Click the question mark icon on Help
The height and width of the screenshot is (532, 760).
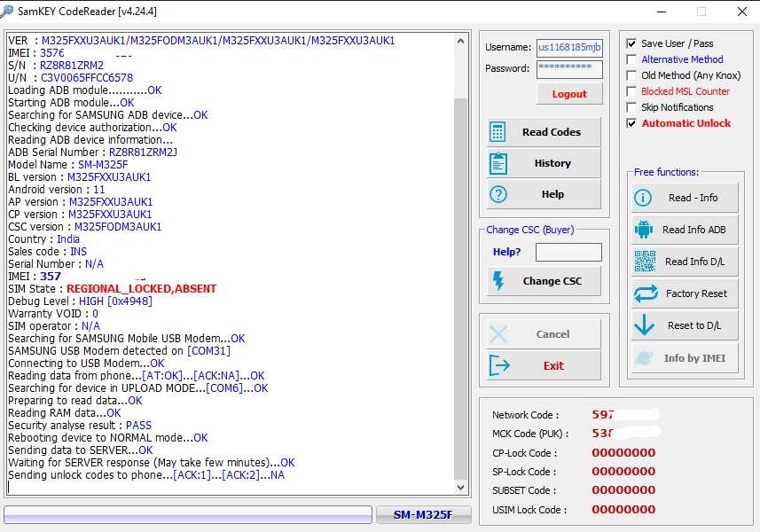[x=498, y=194]
